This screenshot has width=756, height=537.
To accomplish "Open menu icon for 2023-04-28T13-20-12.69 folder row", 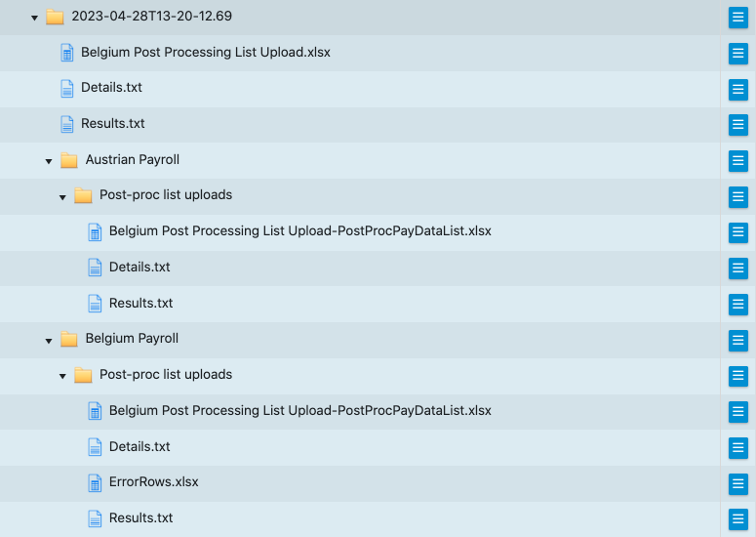I will tap(737, 18).
